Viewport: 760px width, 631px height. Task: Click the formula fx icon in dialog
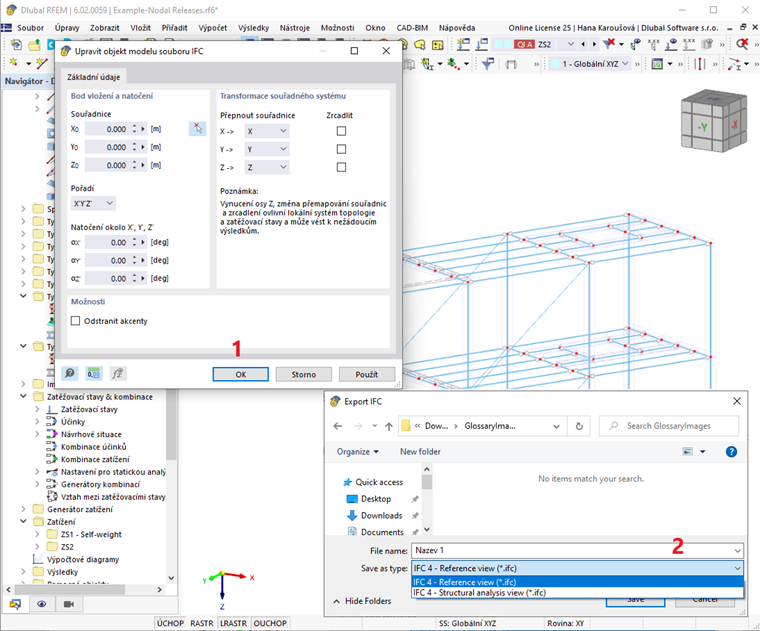pos(118,373)
